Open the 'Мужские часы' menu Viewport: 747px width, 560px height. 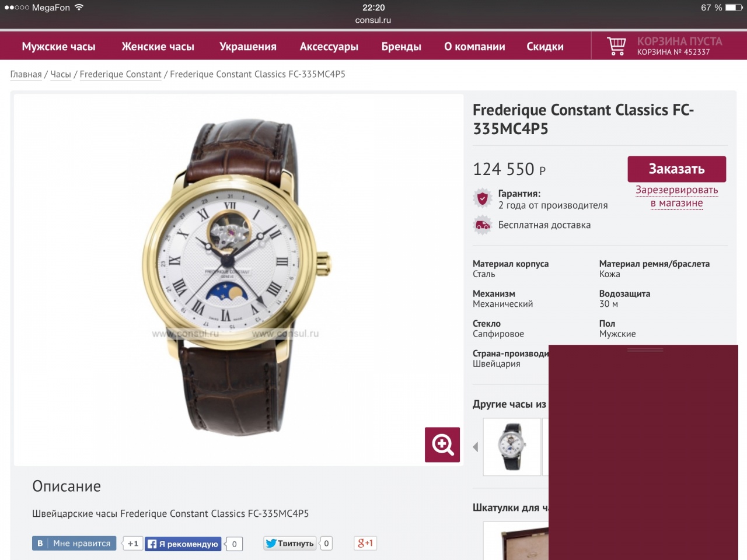pos(58,47)
